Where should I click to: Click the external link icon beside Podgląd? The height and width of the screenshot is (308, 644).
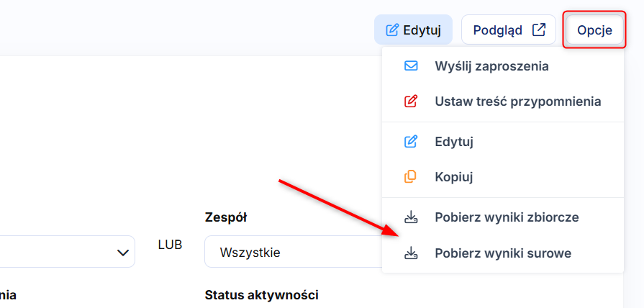[538, 30]
